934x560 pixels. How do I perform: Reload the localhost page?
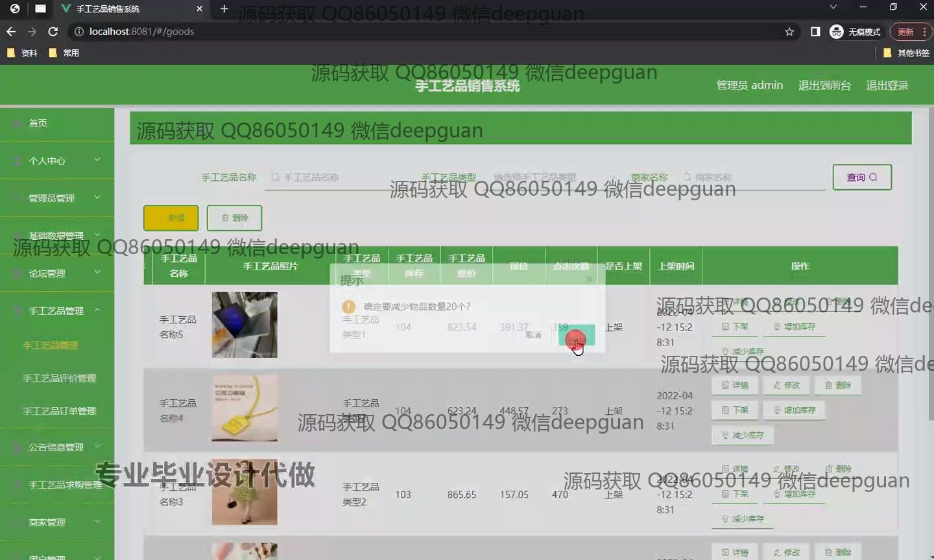[53, 31]
